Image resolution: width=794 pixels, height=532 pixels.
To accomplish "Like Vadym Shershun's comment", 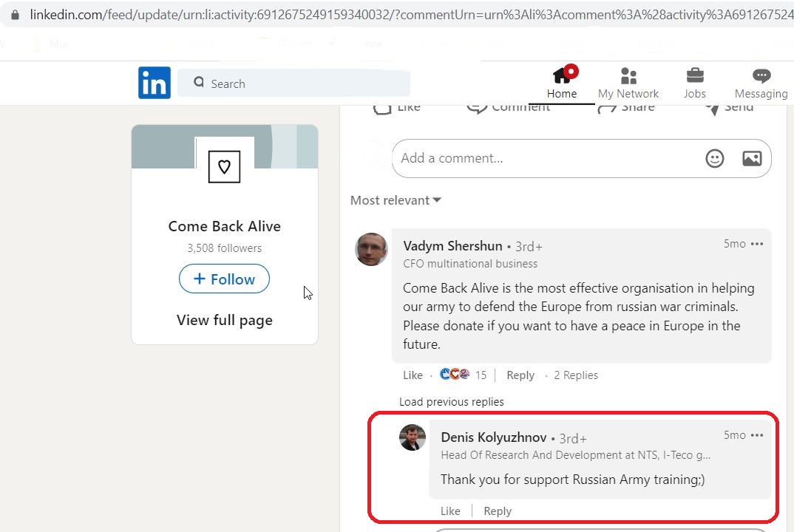I will pos(413,375).
